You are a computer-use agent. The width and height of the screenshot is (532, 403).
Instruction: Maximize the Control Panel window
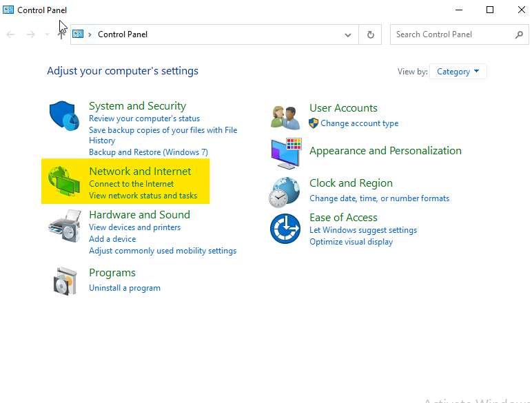(x=490, y=10)
